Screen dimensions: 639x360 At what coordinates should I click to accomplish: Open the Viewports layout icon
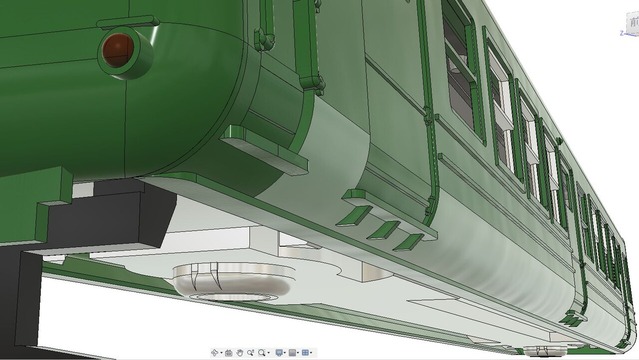[305, 353]
